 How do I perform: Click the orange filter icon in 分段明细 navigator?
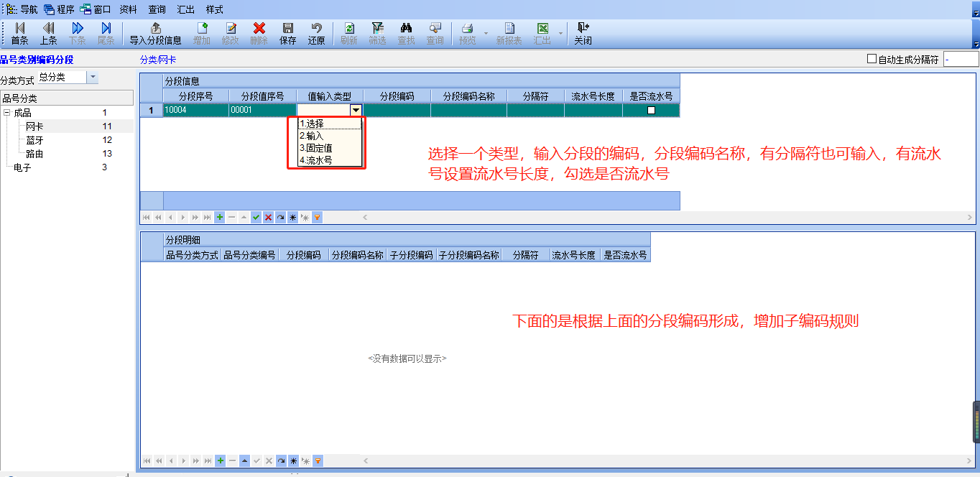coord(317,460)
